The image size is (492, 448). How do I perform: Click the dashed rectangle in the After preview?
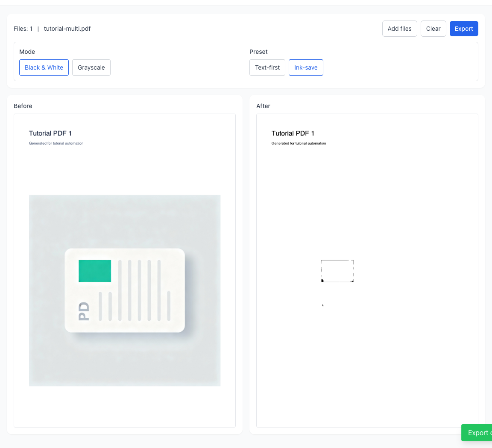point(337,271)
